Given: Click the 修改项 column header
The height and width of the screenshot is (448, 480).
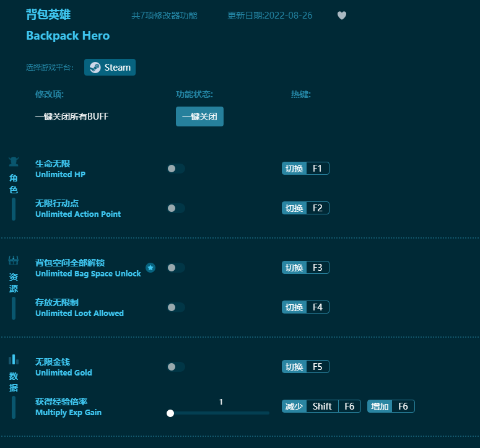Looking at the screenshot, I should (x=50, y=94).
